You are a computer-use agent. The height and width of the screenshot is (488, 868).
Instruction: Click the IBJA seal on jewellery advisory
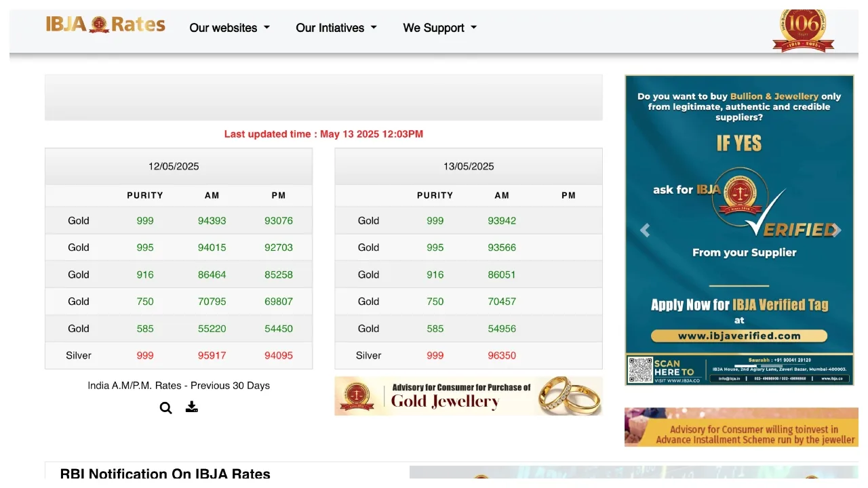pyautogui.click(x=357, y=396)
